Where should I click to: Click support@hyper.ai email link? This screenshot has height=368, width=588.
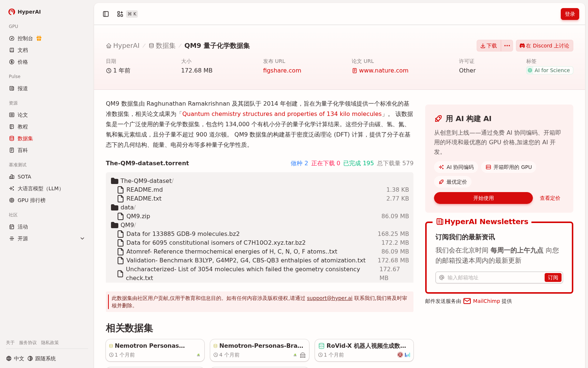coord(330,298)
